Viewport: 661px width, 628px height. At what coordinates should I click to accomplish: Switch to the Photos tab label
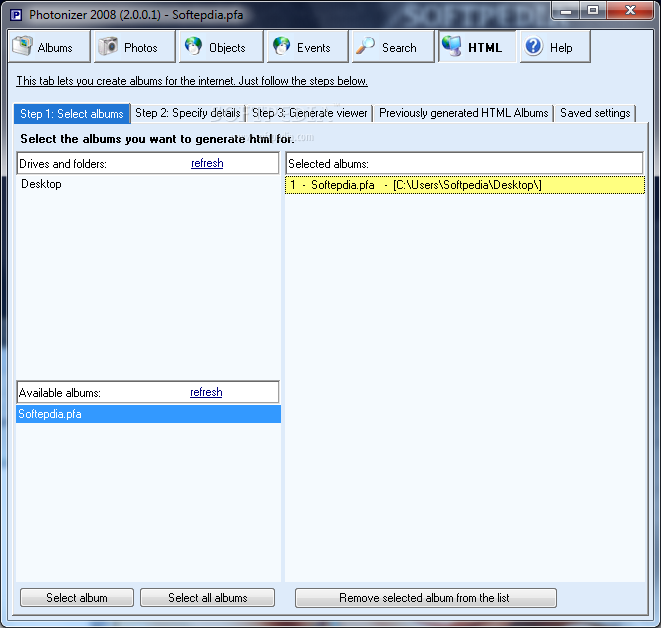(141, 48)
